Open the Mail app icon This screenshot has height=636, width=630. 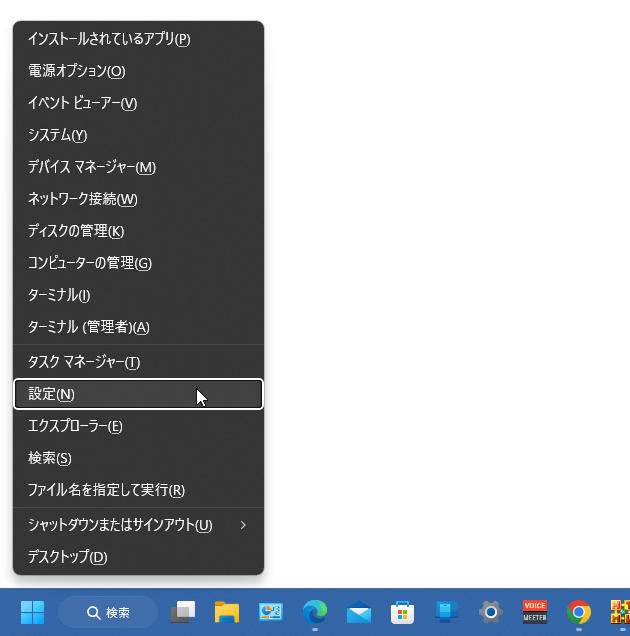pyautogui.click(x=359, y=612)
